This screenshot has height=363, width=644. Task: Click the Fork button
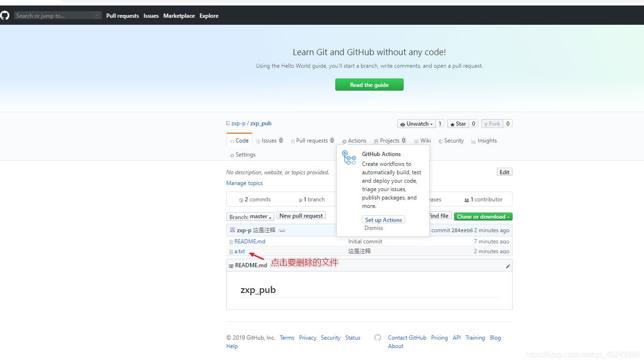pos(492,124)
